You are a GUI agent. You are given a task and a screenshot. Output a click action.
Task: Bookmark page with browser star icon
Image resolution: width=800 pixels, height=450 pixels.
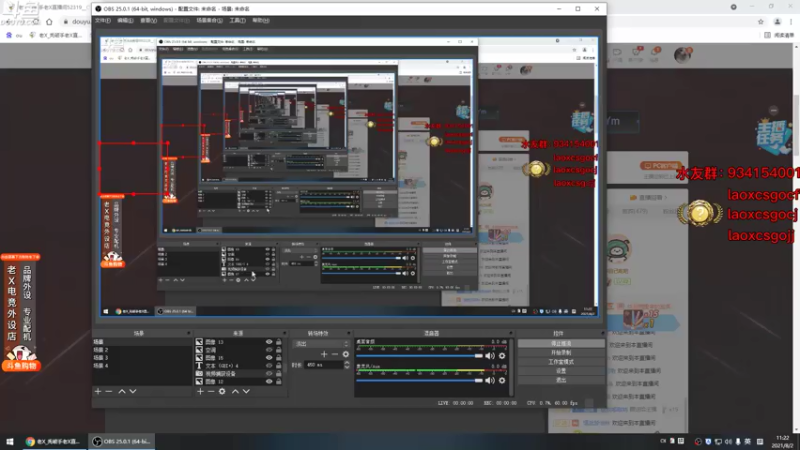pyautogui.click(x=761, y=21)
